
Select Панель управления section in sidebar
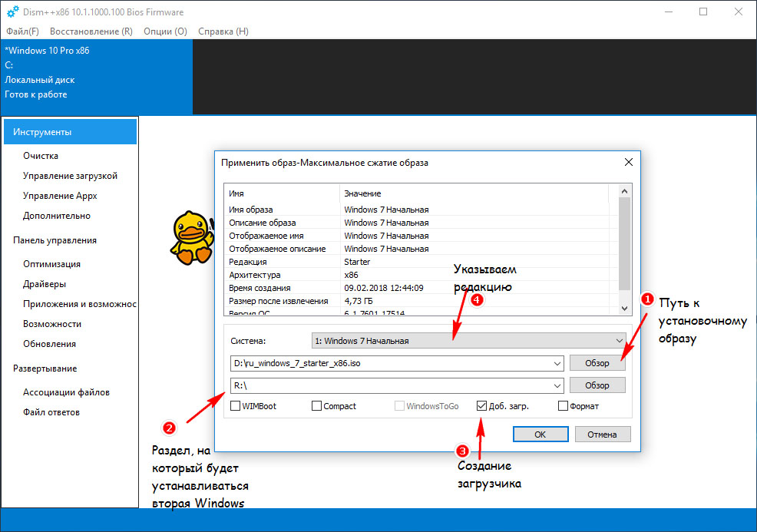click(55, 240)
